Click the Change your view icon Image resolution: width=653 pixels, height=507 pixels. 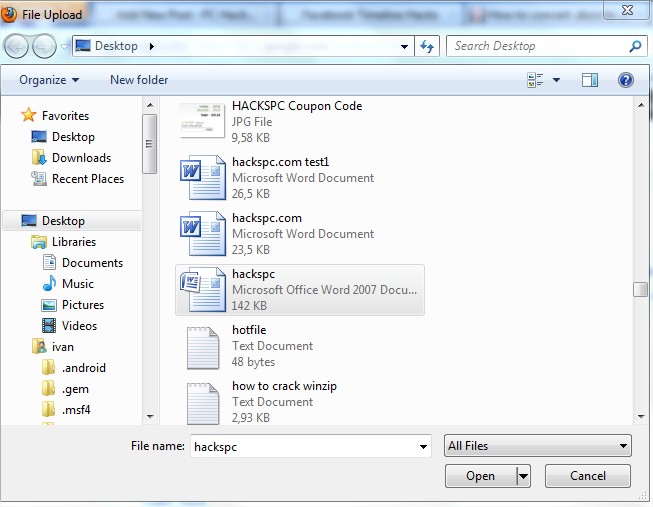535,80
